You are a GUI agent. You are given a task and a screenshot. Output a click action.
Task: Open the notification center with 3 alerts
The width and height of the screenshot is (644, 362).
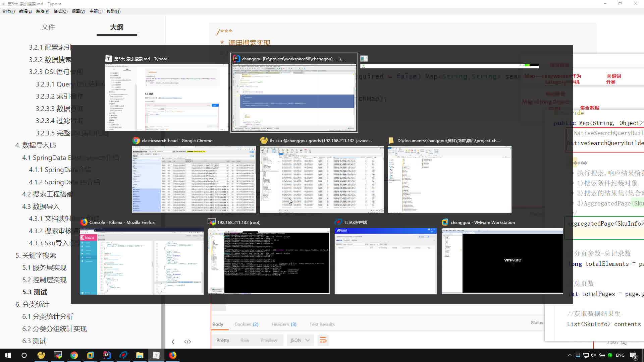[x=634, y=356]
